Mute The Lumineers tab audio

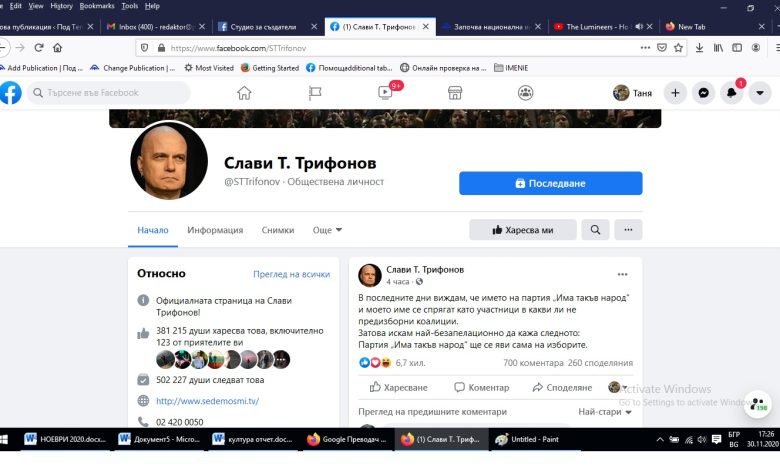coord(639,27)
